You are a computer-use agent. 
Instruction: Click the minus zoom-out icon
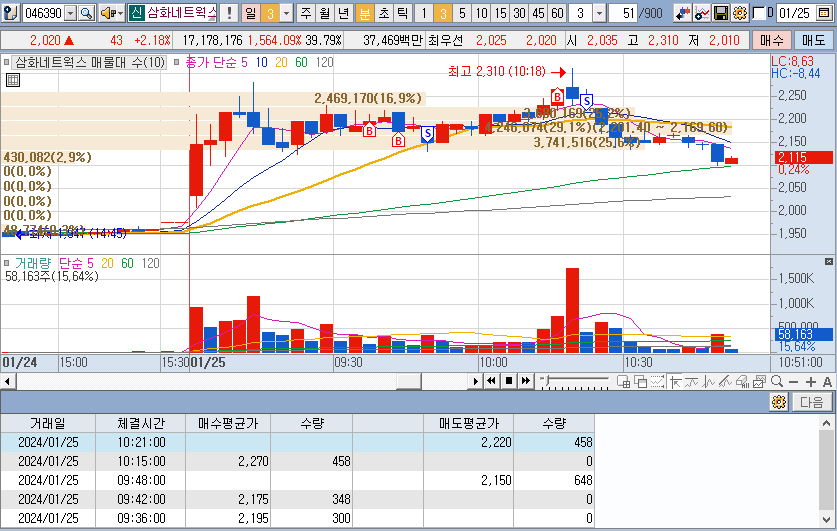point(793,382)
